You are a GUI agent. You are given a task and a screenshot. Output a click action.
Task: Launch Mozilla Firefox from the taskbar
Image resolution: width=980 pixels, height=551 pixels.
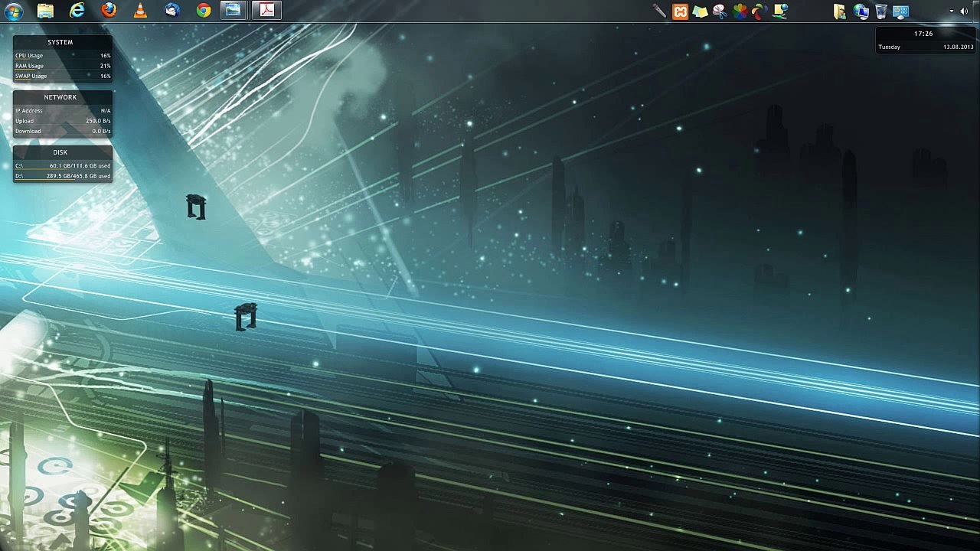pos(109,10)
